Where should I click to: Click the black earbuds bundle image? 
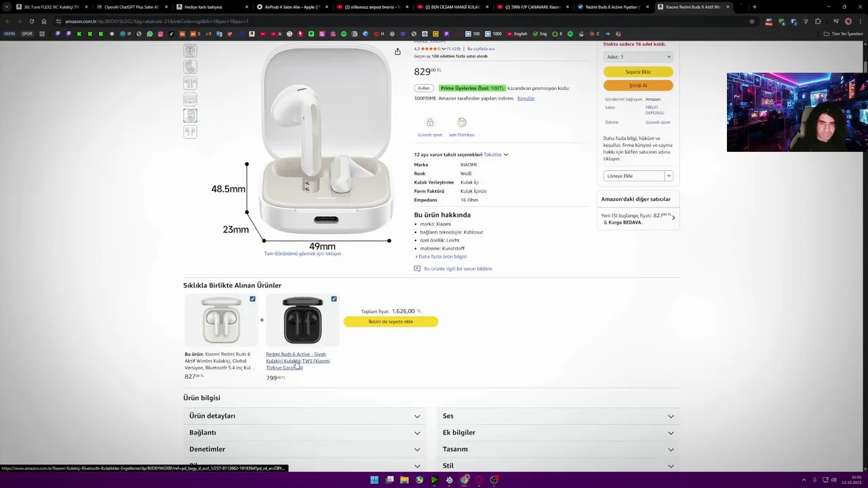click(x=302, y=321)
